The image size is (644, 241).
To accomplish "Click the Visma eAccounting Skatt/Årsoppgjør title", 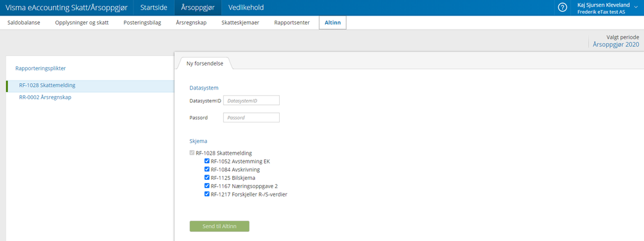I will 66,7.
